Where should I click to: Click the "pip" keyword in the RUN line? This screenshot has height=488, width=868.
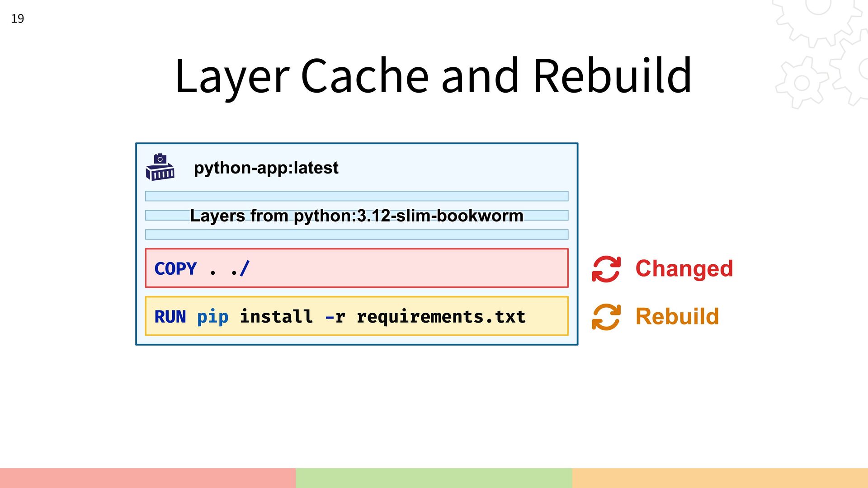(212, 317)
